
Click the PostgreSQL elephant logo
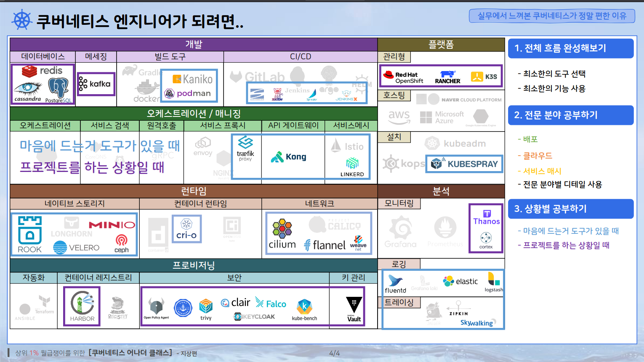pyautogui.click(x=59, y=90)
